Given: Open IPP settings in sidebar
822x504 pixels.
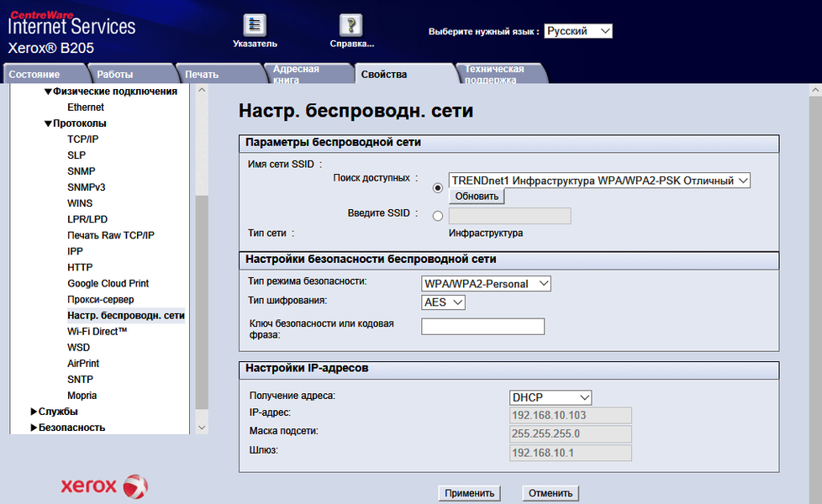Looking at the screenshot, I should click(x=75, y=251).
